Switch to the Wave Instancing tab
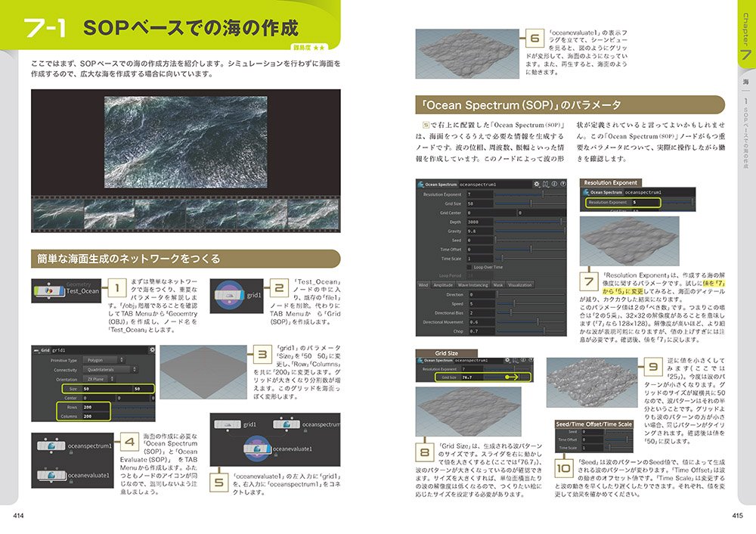 click(x=472, y=285)
